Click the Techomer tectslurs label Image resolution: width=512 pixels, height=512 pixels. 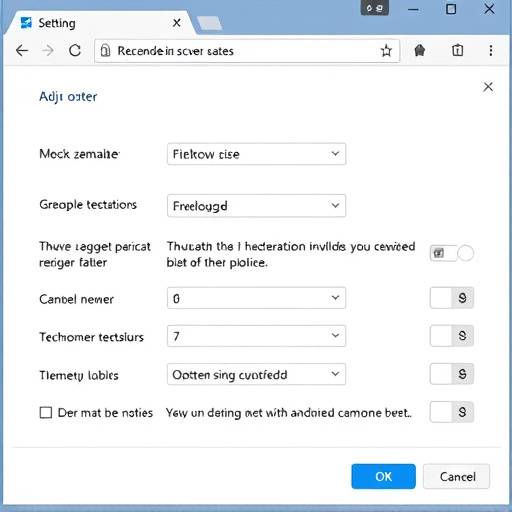point(91,337)
